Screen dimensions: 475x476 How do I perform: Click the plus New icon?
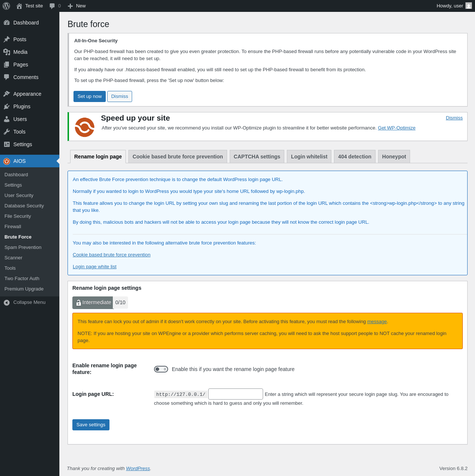click(70, 6)
